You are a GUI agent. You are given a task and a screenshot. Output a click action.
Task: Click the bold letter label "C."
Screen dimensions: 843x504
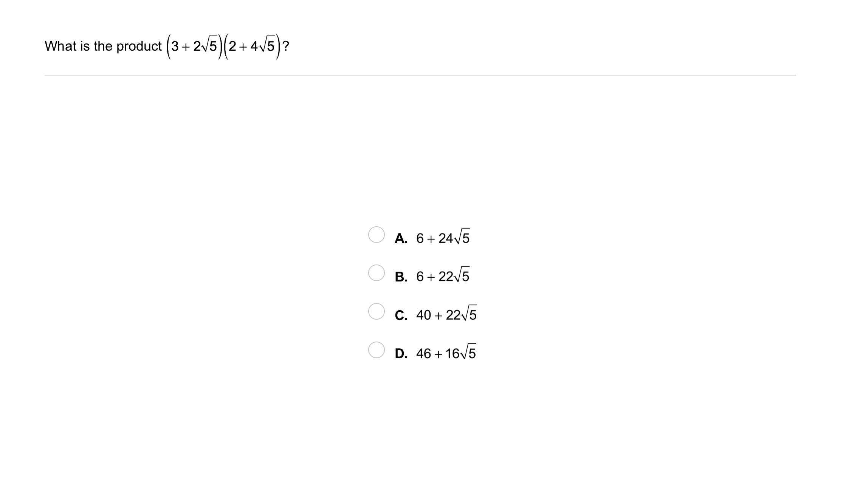coord(401,315)
